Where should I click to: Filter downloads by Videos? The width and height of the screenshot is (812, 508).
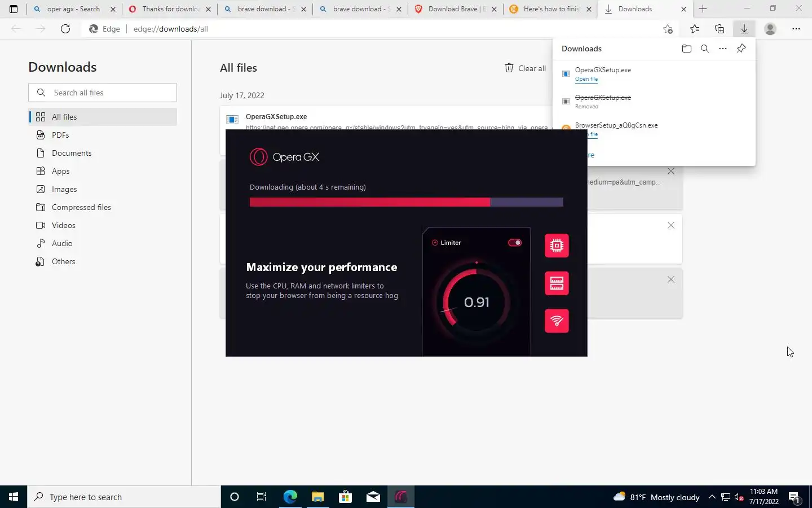click(x=103, y=225)
